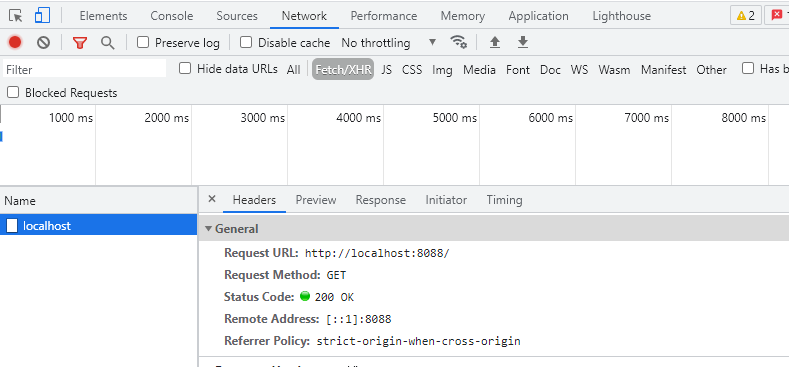Screen dimensions: 789x367
Task: Open the No throttling dropdown
Action: pyautogui.click(x=388, y=43)
